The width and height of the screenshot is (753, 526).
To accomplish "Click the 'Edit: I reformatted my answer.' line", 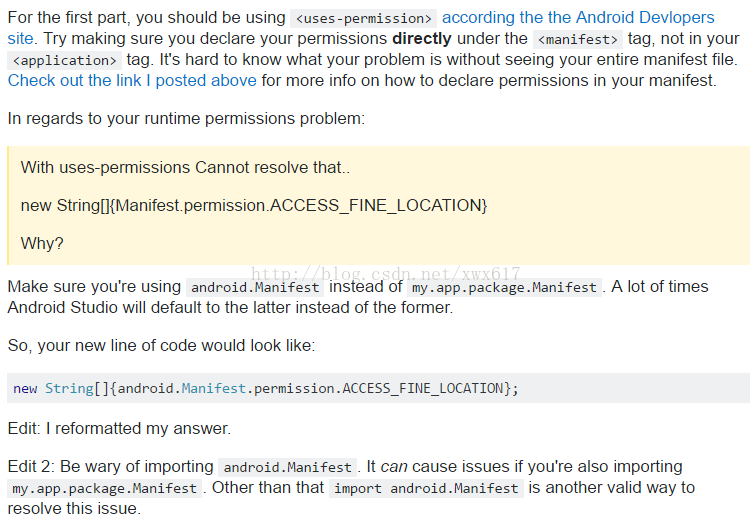I will point(119,428).
